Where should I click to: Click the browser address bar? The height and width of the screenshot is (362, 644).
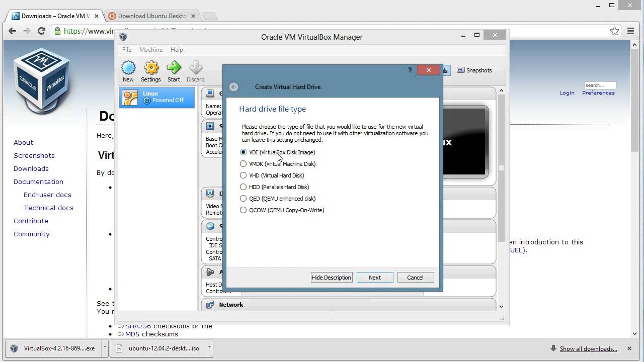click(335, 31)
